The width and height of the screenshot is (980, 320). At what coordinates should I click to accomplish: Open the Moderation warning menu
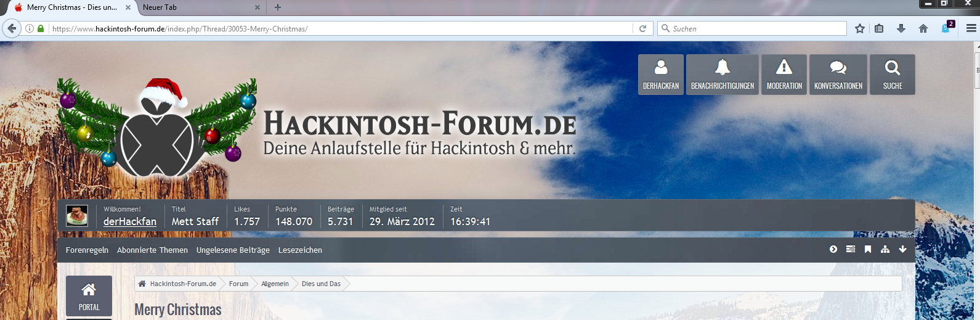pos(784,75)
